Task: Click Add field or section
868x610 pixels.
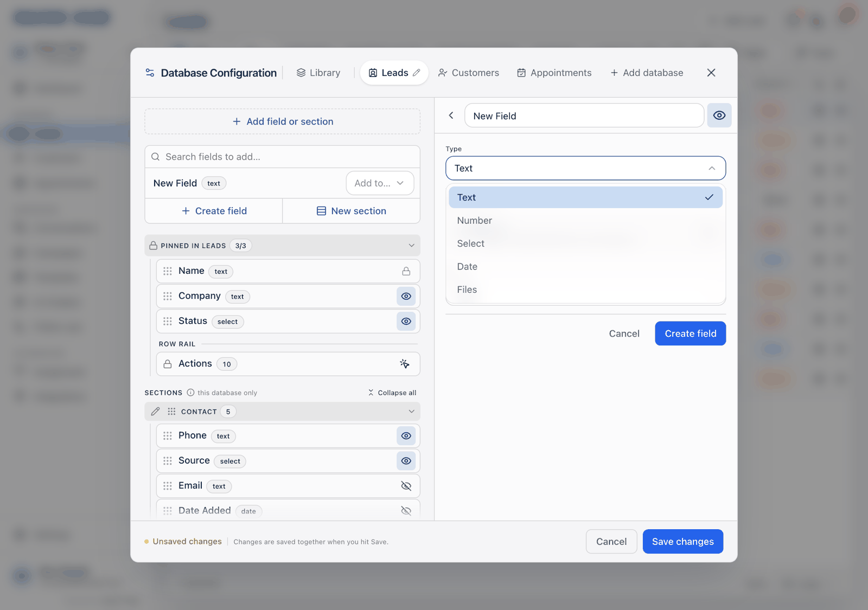Action: (x=282, y=121)
